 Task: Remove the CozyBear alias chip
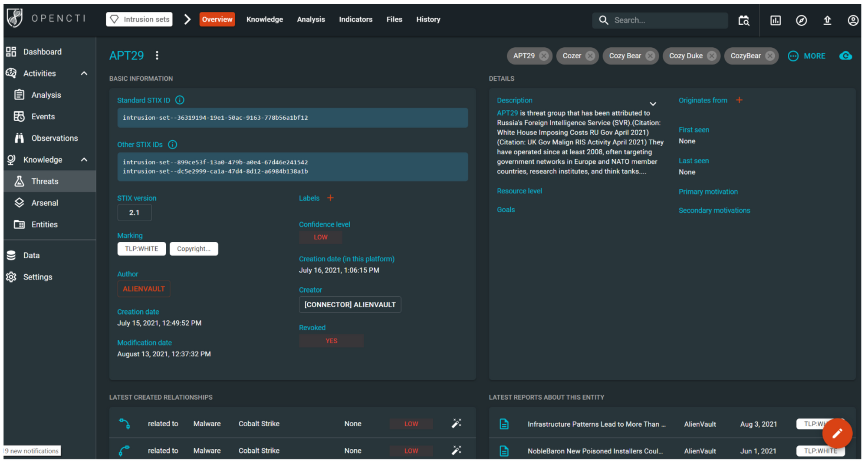(x=770, y=56)
